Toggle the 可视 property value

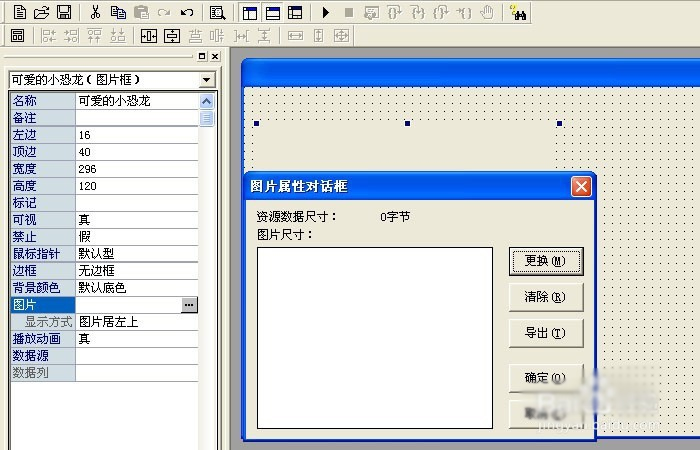[x=136, y=219]
